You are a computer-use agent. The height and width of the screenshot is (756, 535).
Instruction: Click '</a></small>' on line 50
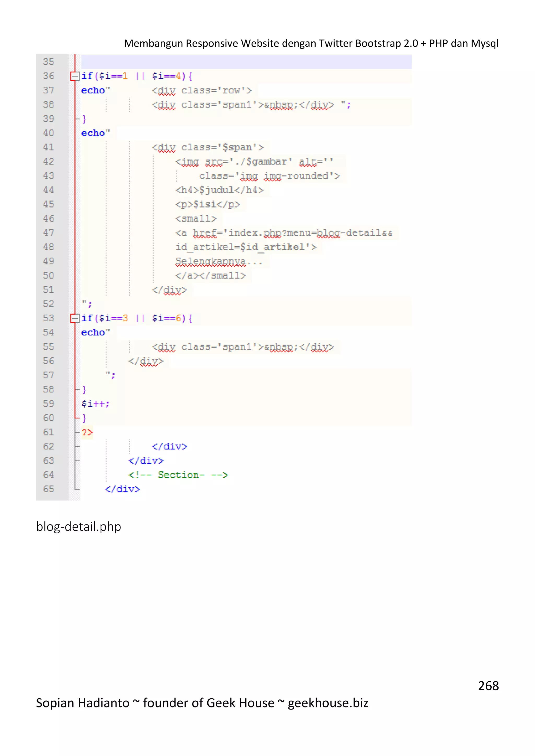(x=211, y=276)
